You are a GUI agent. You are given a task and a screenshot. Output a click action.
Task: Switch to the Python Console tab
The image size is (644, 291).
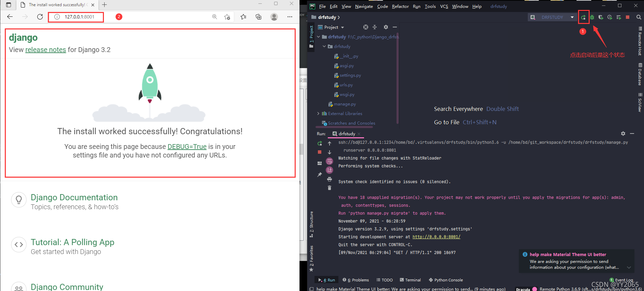(446, 280)
